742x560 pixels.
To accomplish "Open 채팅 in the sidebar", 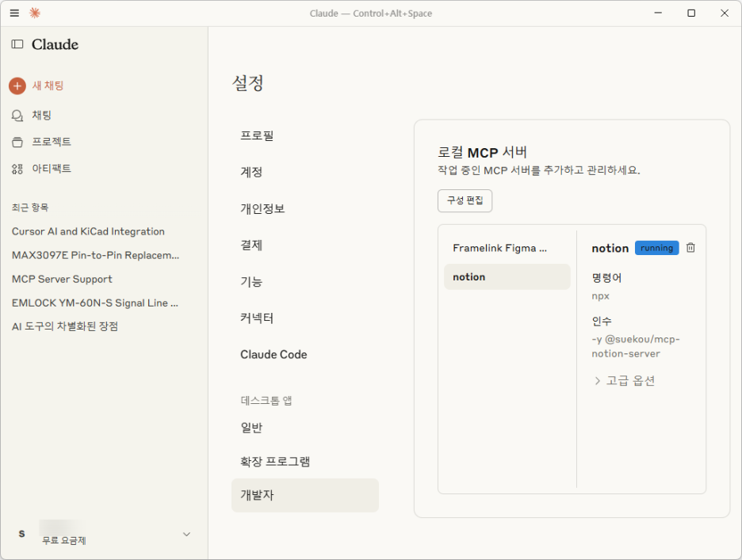I will point(42,116).
